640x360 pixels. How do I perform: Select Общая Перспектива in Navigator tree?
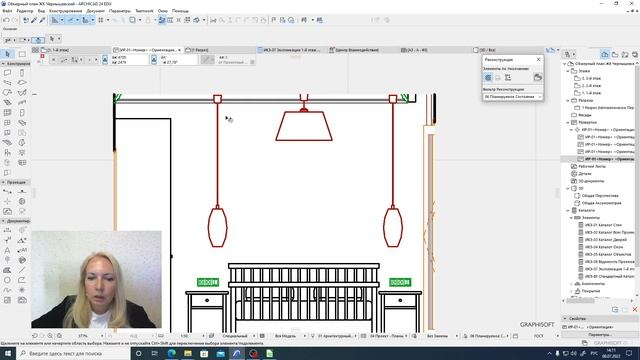[600, 196]
